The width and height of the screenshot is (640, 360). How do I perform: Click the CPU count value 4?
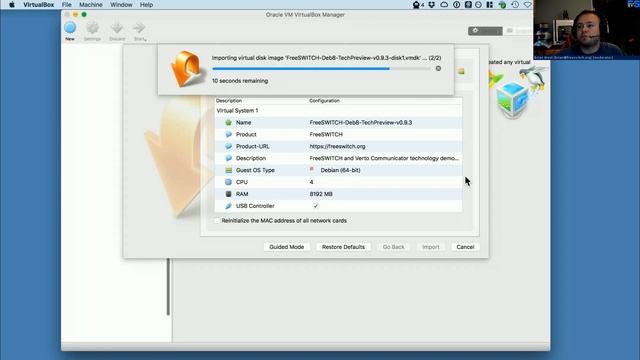point(311,182)
